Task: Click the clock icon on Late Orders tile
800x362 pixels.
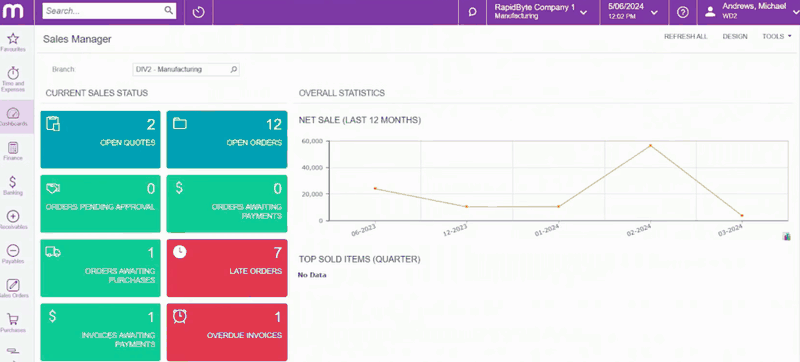Action: point(180,252)
